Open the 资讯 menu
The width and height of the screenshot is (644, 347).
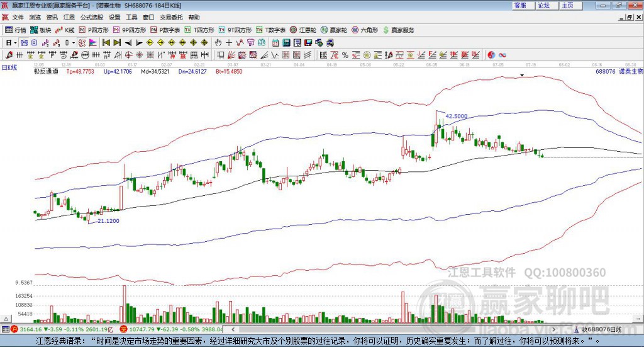52,17
